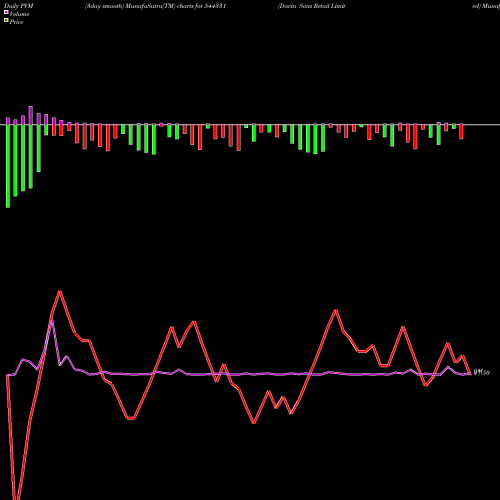Click the red-green Price legend swatch
Viewport: 500px width, 500px height.
pos(6,21)
